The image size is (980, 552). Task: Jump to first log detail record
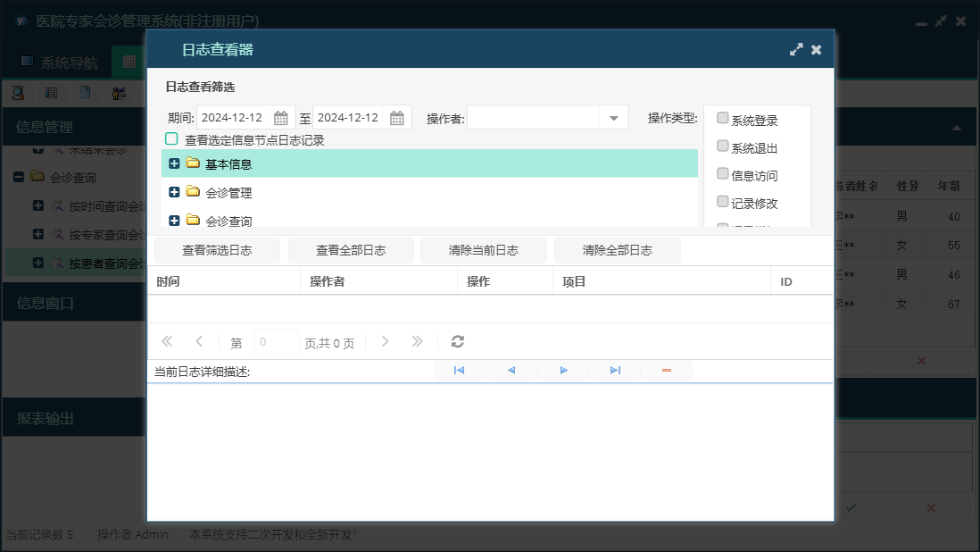coord(459,370)
